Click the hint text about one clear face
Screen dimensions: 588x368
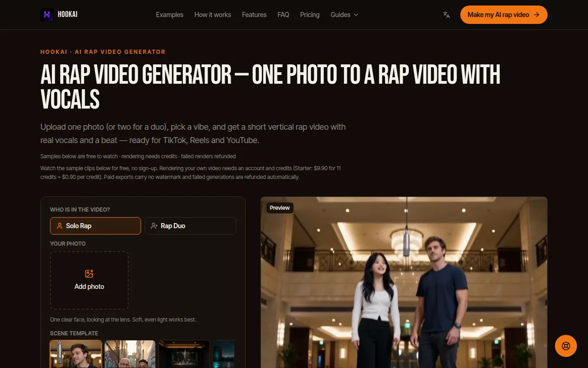123,320
